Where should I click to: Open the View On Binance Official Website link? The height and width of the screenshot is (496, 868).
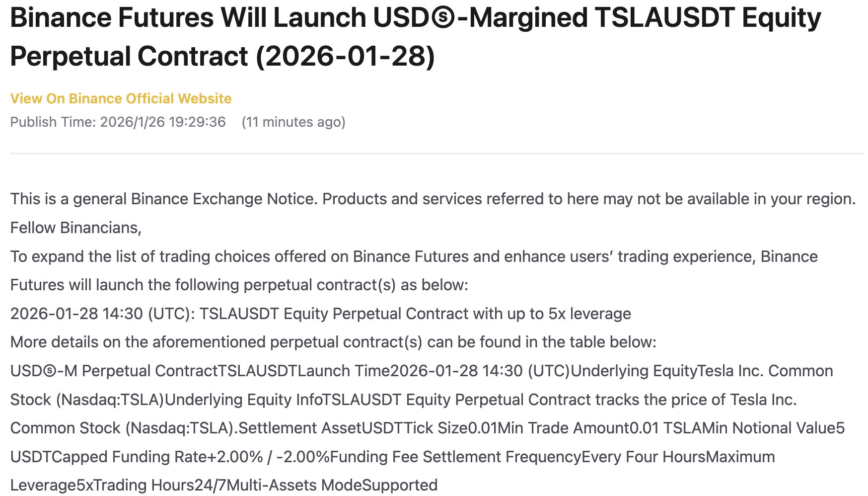(x=121, y=98)
